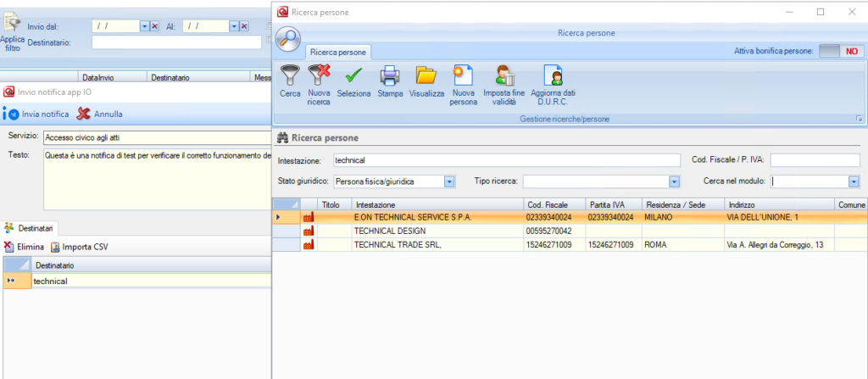Image resolution: width=868 pixels, height=379 pixels.
Task: Click Aggiorna dati D.U.R.C. icon
Action: [x=553, y=75]
